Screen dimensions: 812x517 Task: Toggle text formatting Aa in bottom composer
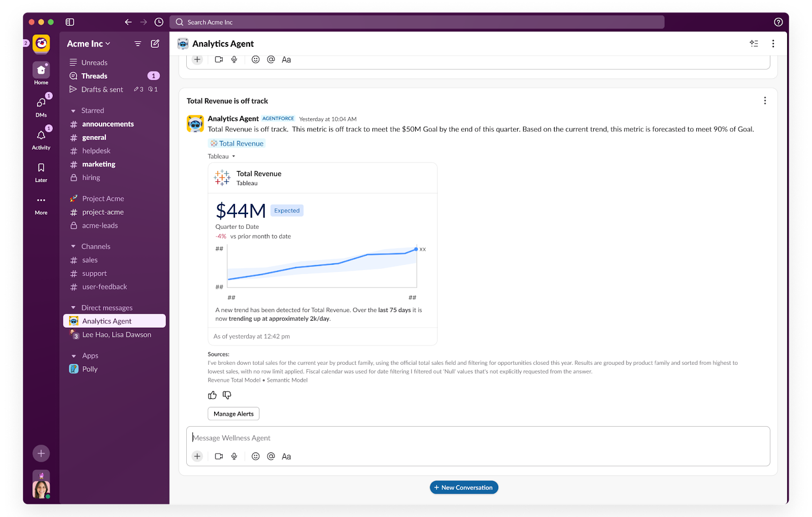pyautogui.click(x=286, y=456)
